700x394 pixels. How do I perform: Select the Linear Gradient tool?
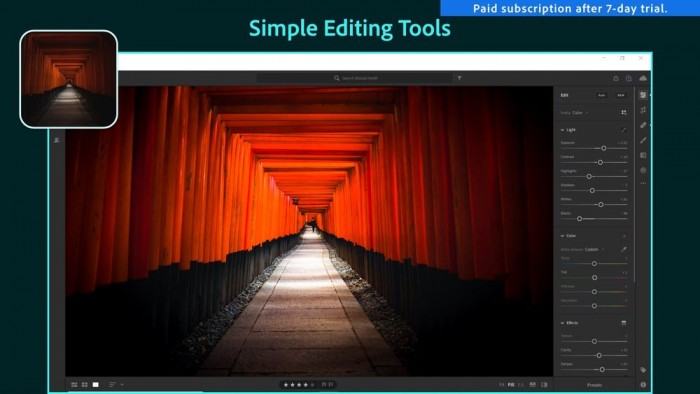pos(643,155)
